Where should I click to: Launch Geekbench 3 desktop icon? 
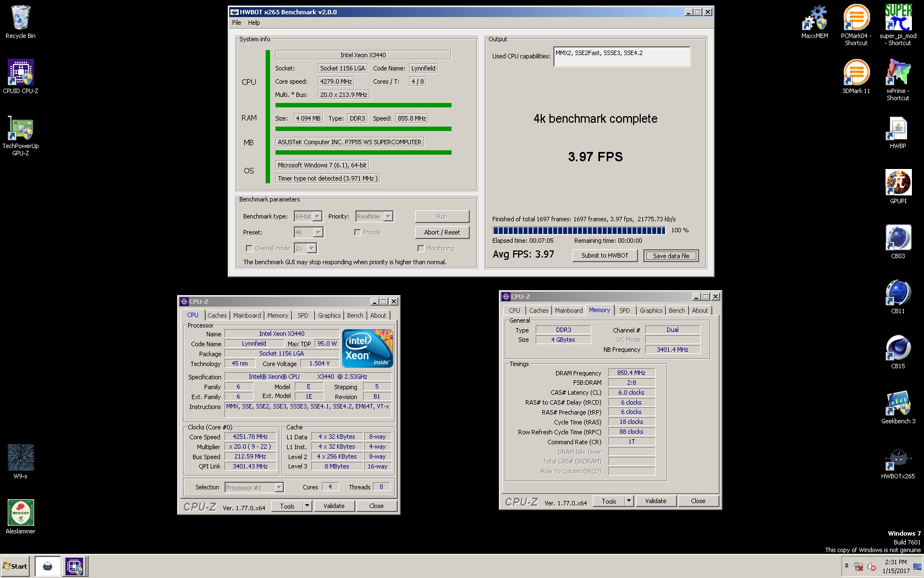point(898,407)
